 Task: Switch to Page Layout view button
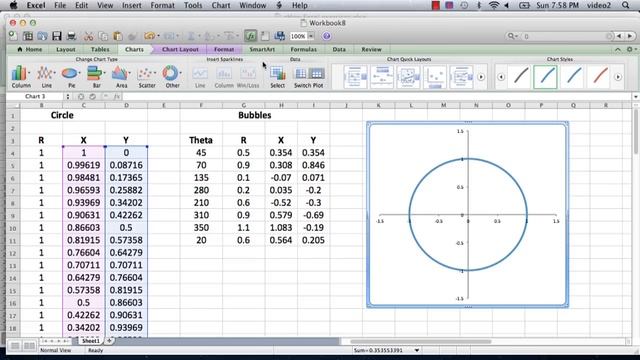tap(29, 346)
